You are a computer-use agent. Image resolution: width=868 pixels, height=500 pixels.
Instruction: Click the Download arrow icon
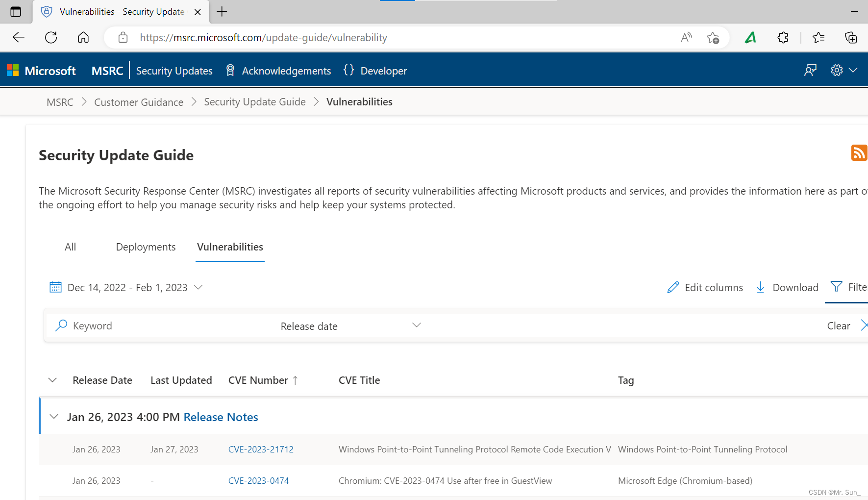click(x=760, y=287)
